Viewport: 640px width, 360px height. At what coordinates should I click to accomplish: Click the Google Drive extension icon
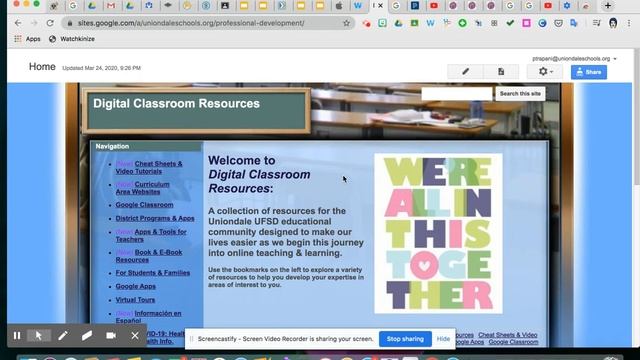(398, 23)
